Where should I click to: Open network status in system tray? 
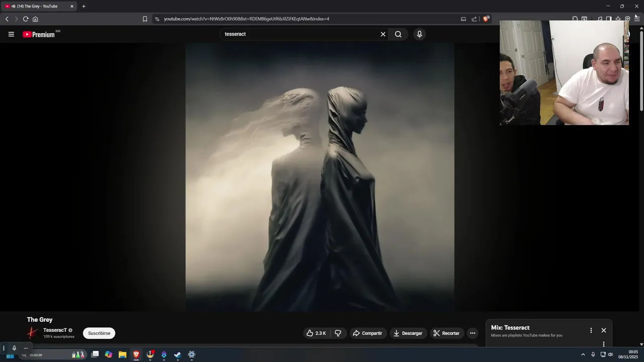pos(603,354)
